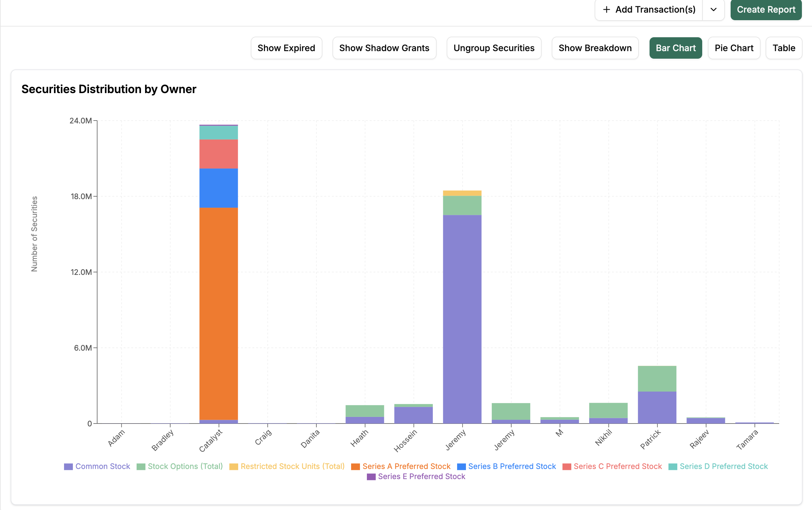Click the Series C Preferred Stock legend swatch
The height and width of the screenshot is (510, 812).
tap(567, 467)
